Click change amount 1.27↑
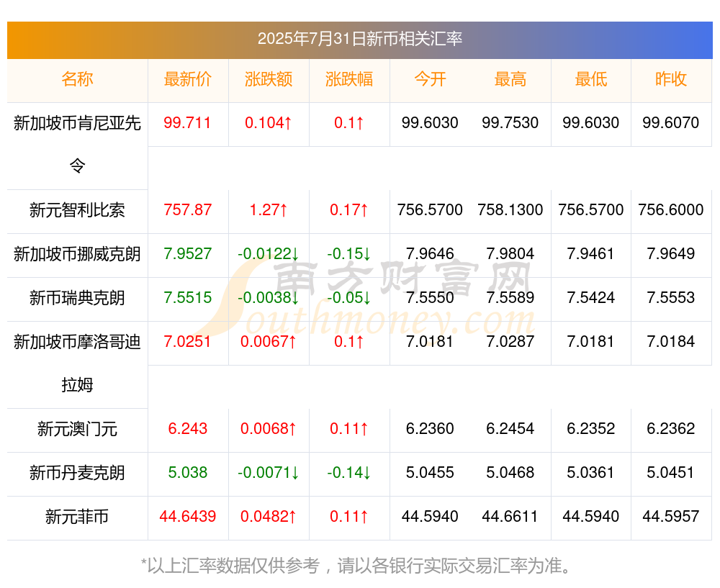This screenshot has height=588, width=720. tap(269, 210)
